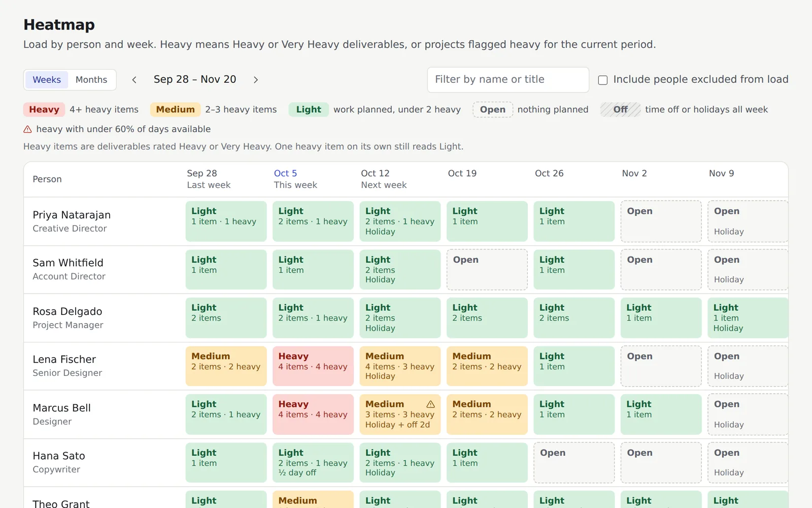
Task: Open Marcus Bell's Heavy cell for Oct 5
Action: 313,415
